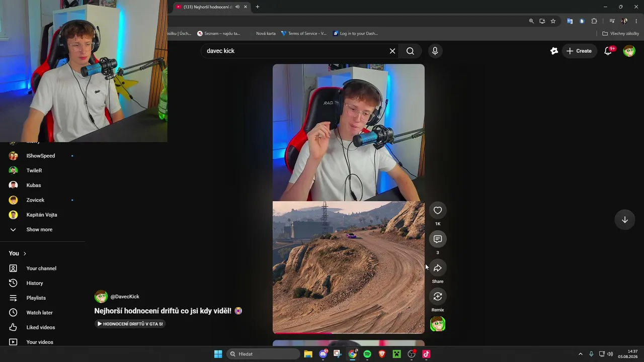644x362 pixels.
Task: Open a new browser tab
Action: click(258, 7)
